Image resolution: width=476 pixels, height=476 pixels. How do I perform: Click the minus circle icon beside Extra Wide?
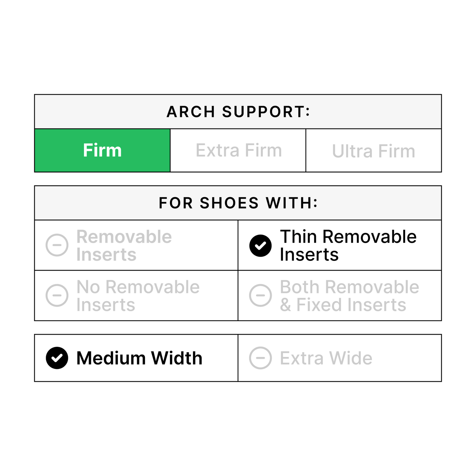pos(260,358)
